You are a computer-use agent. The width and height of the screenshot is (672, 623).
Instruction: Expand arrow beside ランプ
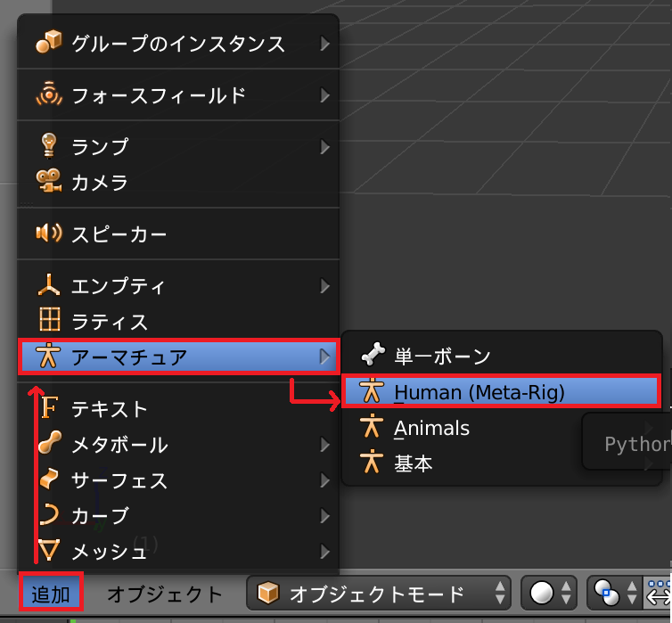[325, 147]
